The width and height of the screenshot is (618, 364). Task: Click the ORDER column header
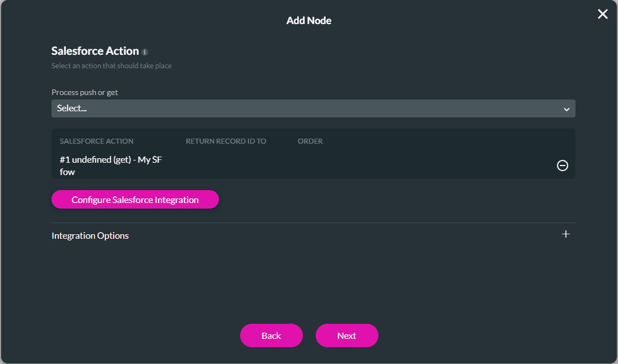coord(310,141)
